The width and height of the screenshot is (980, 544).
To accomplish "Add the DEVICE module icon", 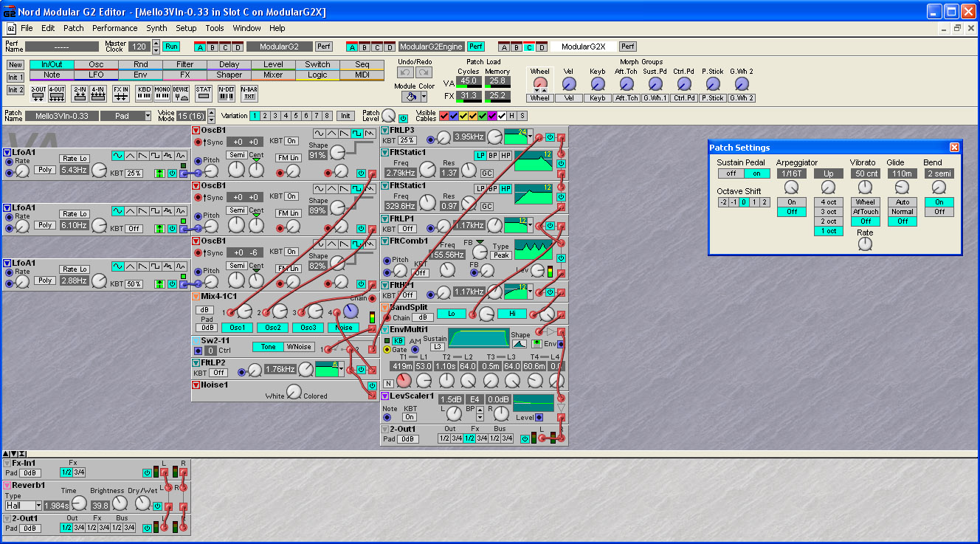I will click(x=182, y=93).
